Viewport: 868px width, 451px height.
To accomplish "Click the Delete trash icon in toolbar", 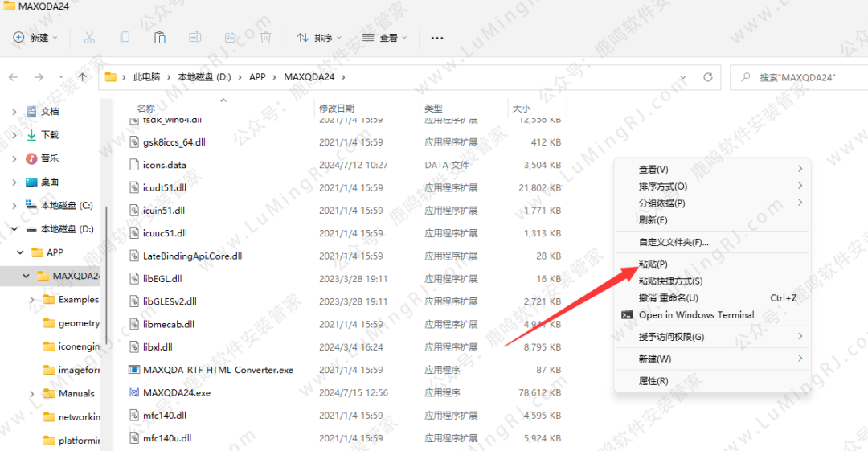I will 265,38.
